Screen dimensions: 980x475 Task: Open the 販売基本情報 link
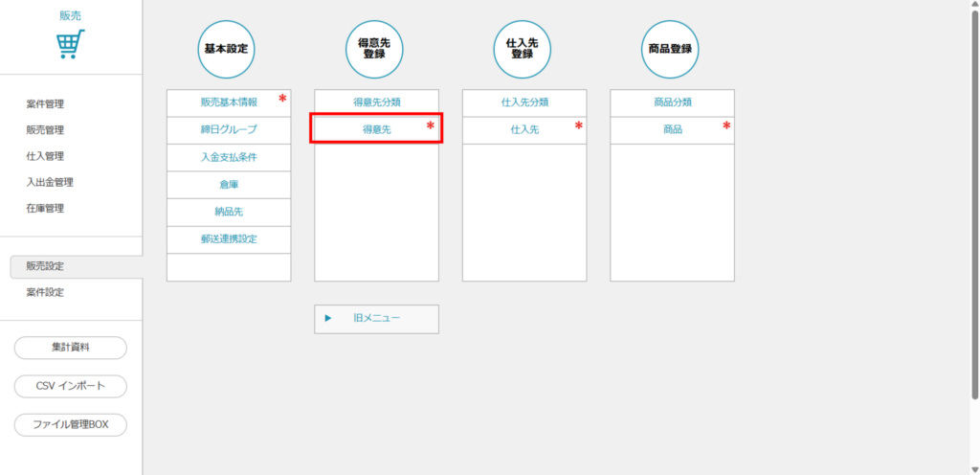pos(228,102)
